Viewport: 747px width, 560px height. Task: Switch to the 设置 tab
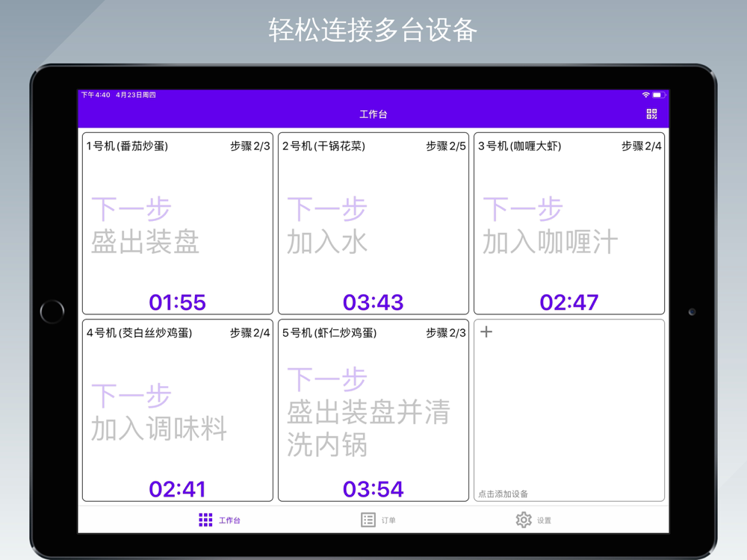click(x=544, y=520)
